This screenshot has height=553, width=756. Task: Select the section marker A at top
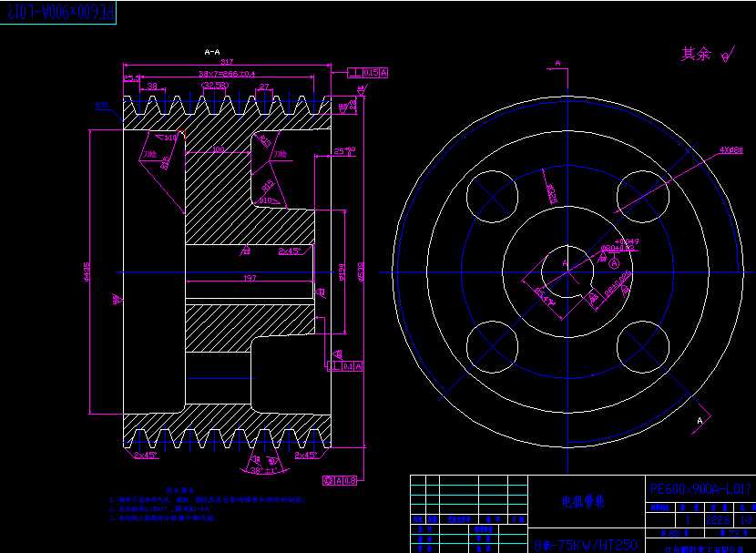[x=558, y=63]
